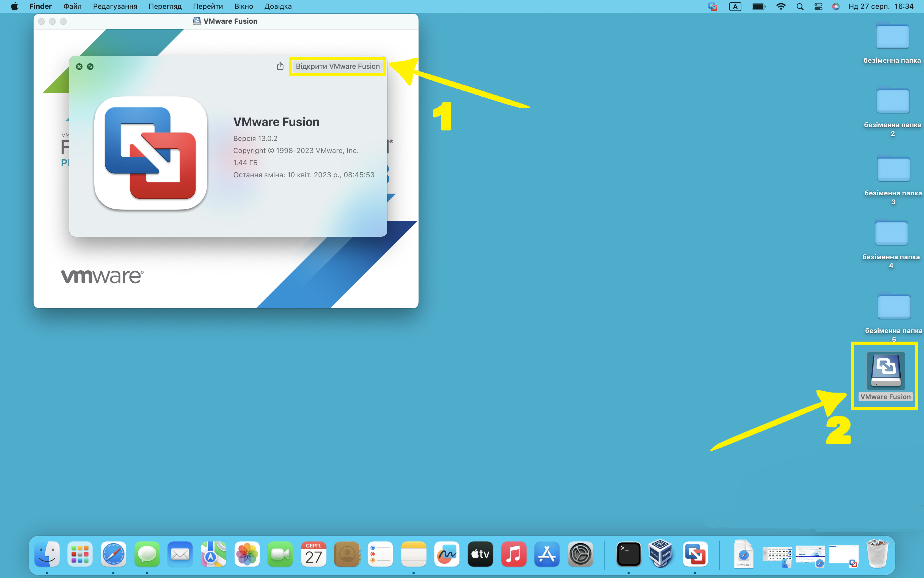Viewport: 924px width, 578px height.
Task: Open Spotlight search magnifier
Action: point(800,7)
